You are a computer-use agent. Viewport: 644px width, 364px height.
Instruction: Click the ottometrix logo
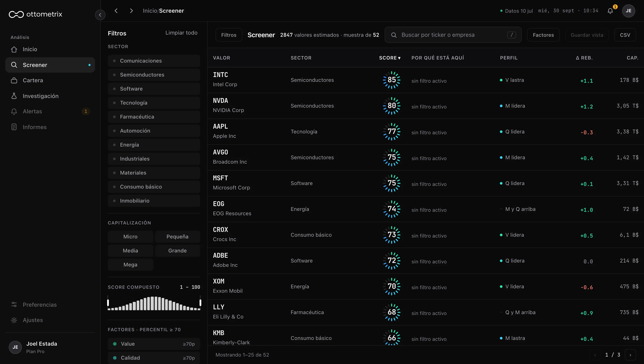click(x=35, y=14)
